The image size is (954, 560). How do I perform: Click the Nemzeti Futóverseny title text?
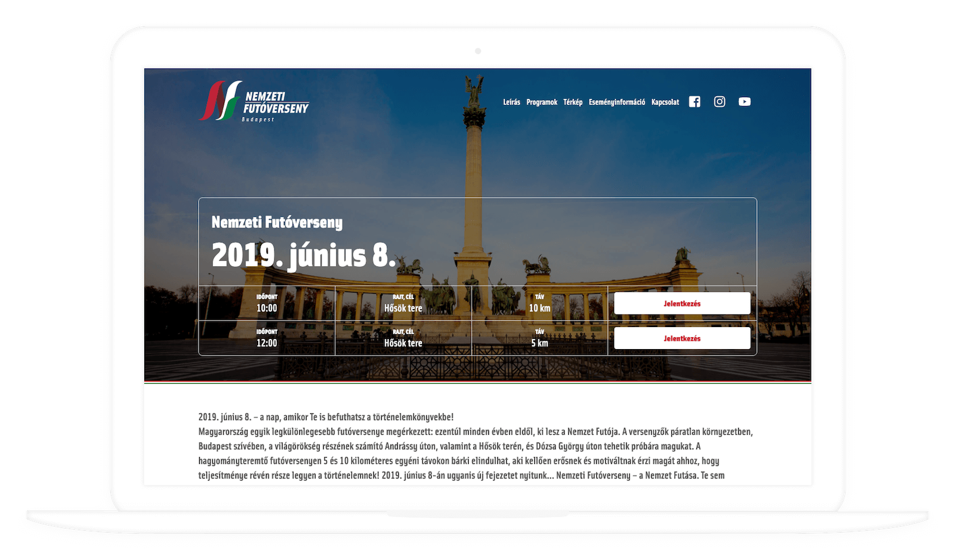(x=277, y=222)
